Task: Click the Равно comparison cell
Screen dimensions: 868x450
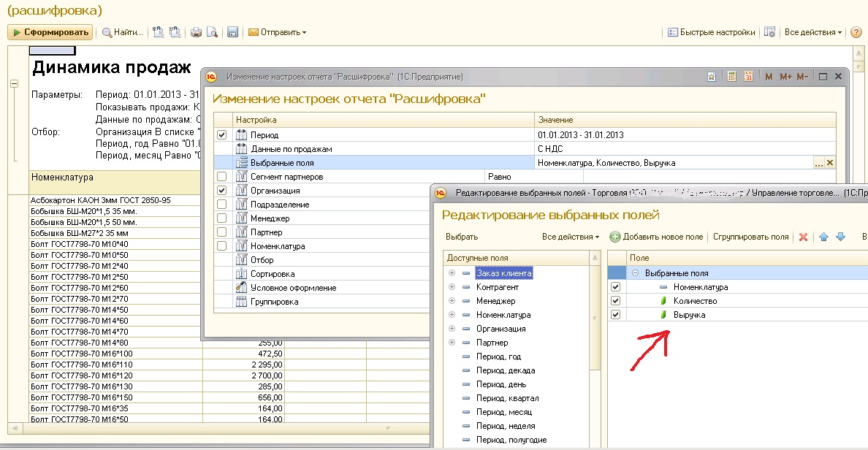Action: (533, 177)
